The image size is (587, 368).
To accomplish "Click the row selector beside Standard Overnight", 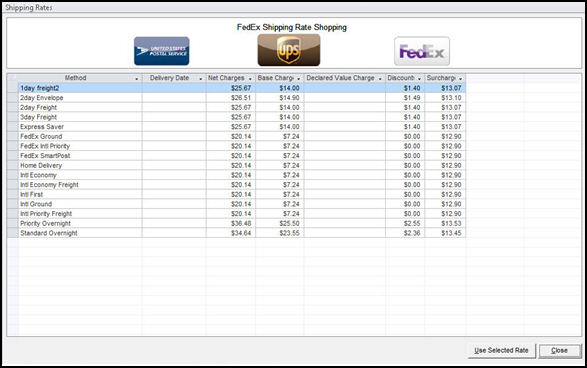I will click(x=13, y=233).
